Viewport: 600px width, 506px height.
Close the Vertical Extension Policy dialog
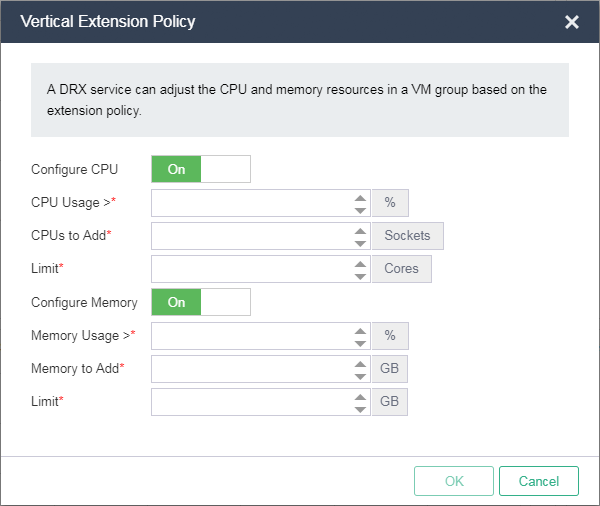coord(572,22)
